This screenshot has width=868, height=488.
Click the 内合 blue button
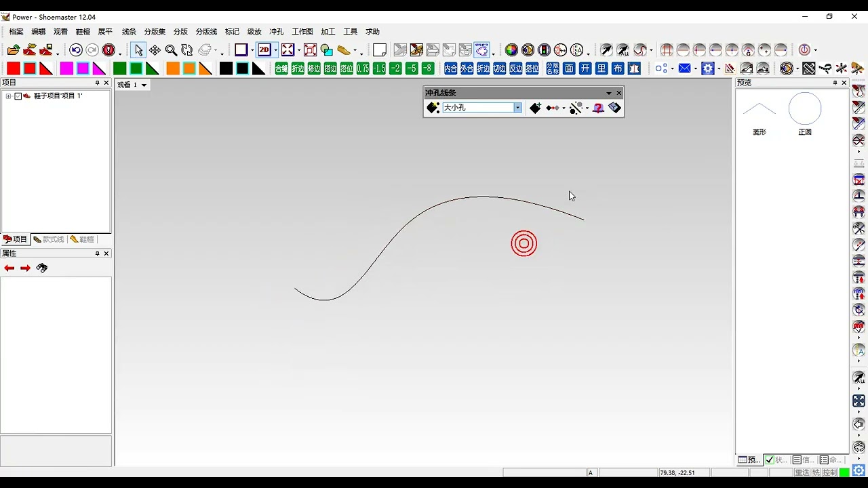click(450, 68)
